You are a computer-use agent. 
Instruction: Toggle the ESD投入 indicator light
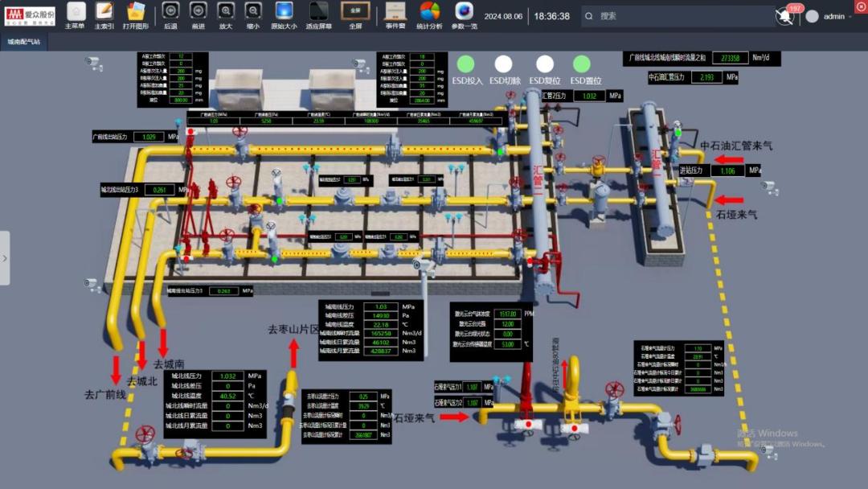[465, 64]
